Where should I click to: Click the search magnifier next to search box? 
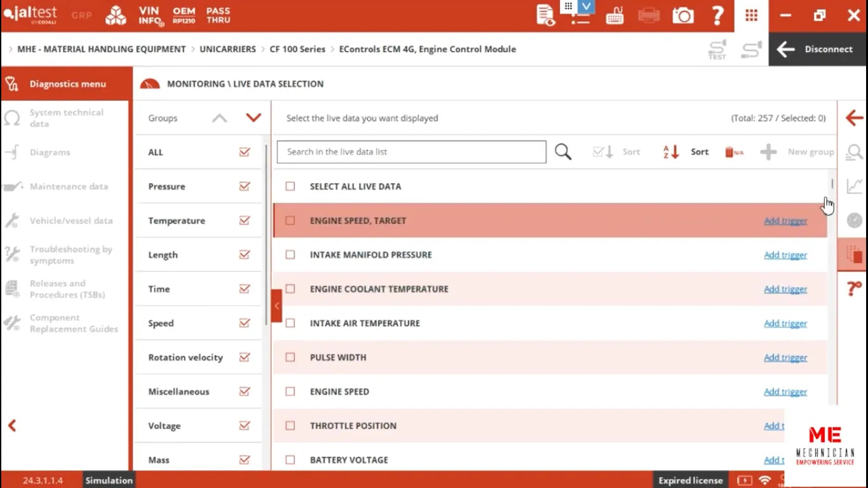click(563, 152)
